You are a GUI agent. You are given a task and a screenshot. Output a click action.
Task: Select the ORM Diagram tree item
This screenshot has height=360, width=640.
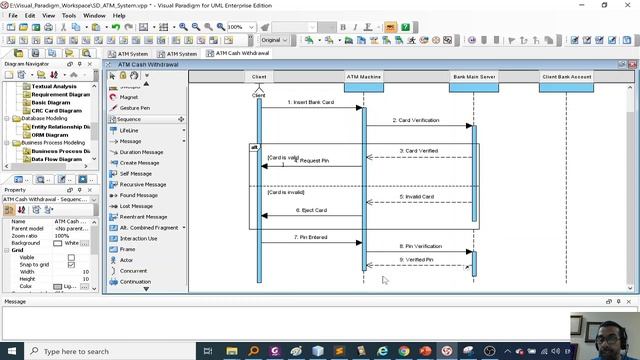[x=50, y=135]
